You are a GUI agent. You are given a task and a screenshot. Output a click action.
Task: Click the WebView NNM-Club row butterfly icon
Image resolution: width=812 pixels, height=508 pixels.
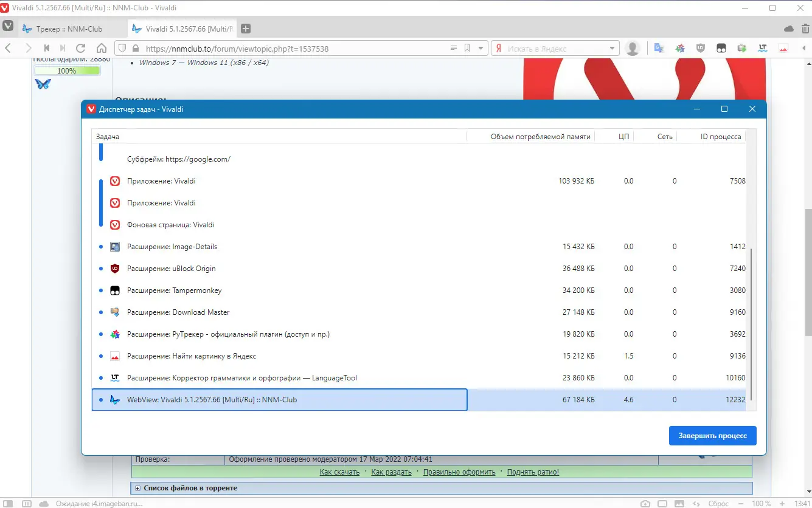click(x=115, y=400)
